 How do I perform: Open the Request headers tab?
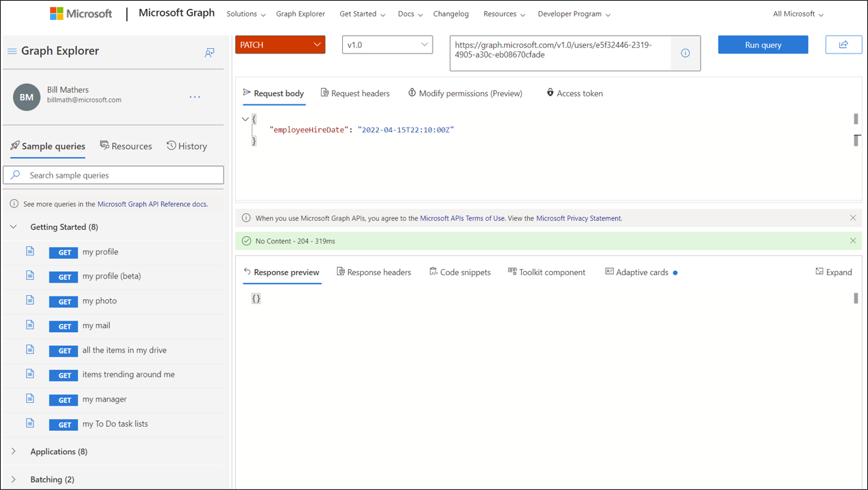(x=355, y=93)
